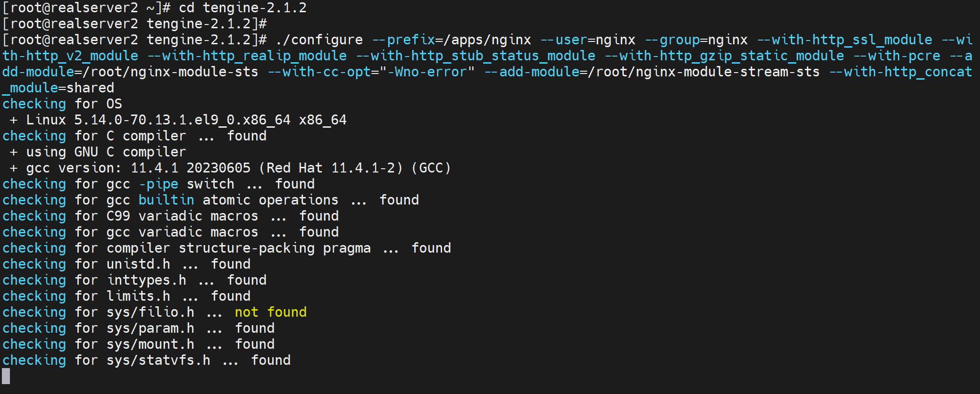Select the --group=nginx argument
This screenshot has width=980, height=394.
(x=696, y=40)
